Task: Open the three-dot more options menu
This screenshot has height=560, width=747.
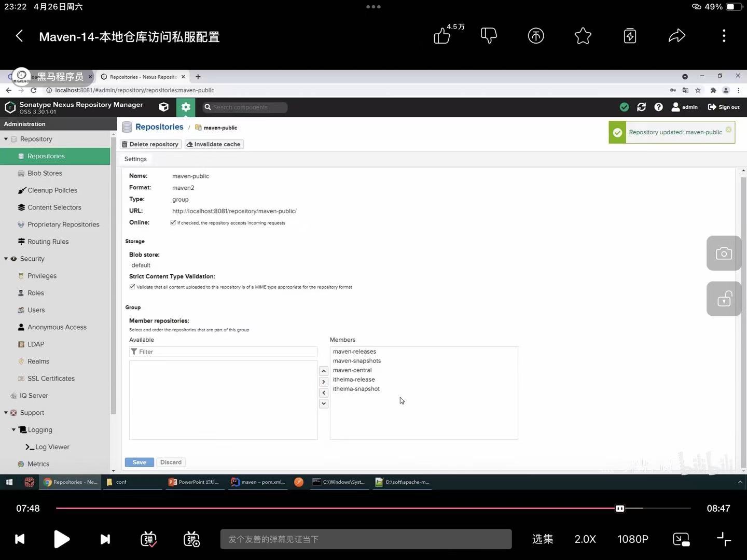Action: point(724,36)
